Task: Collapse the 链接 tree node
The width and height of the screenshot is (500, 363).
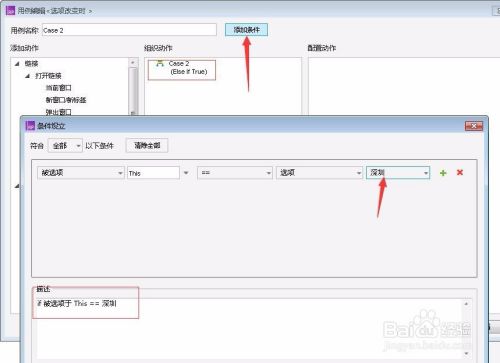Action: tap(17, 63)
